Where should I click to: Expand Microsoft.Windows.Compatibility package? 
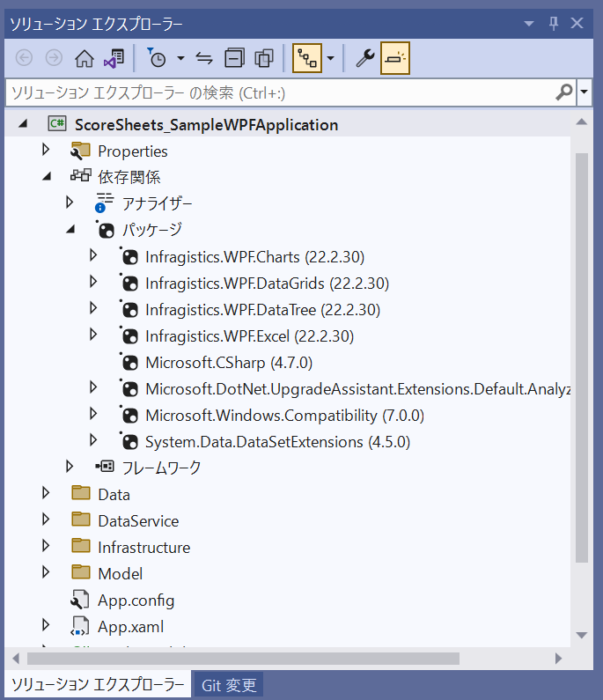point(93,413)
